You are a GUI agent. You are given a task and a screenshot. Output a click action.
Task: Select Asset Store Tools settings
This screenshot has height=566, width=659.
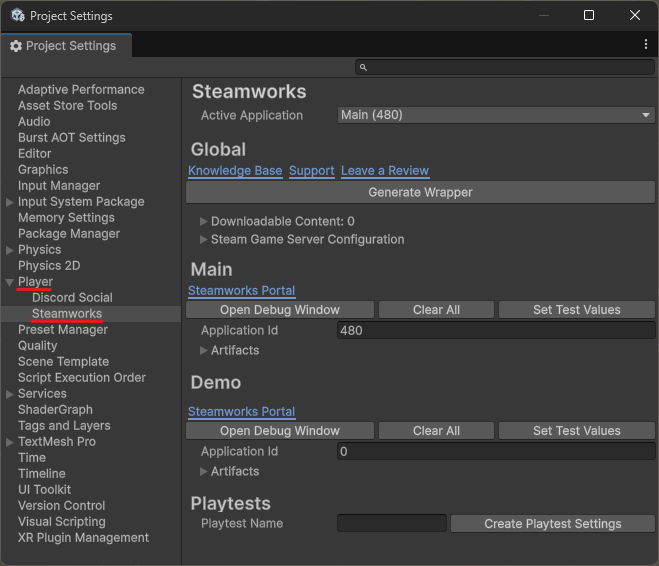pos(68,105)
